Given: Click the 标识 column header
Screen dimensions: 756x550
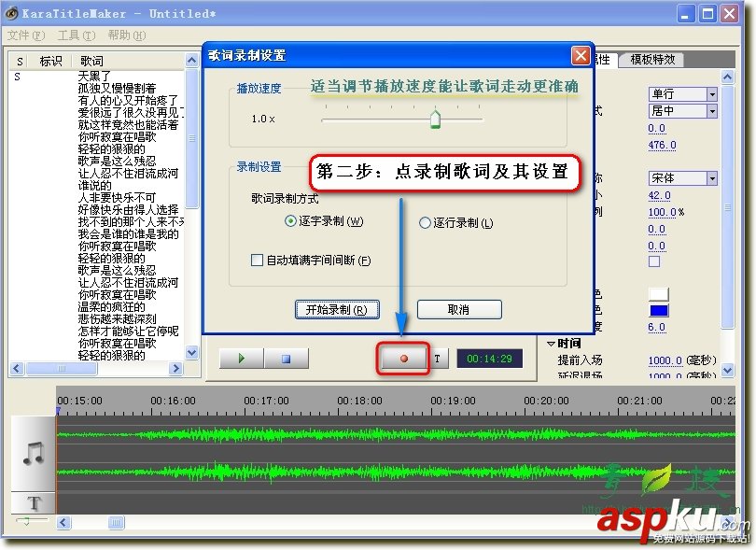Looking at the screenshot, I should click(x=50, y=62).
